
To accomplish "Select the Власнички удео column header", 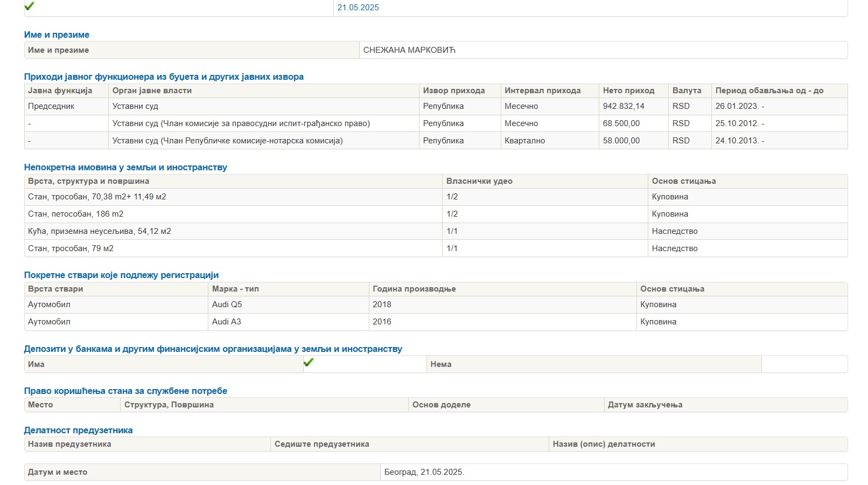I will click(479, 181).
